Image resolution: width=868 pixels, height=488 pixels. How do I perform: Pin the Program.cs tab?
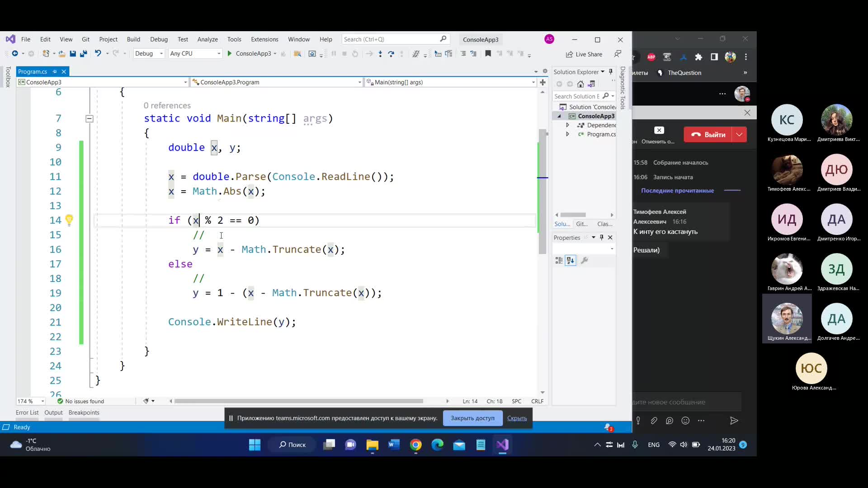tap(55, 71)
